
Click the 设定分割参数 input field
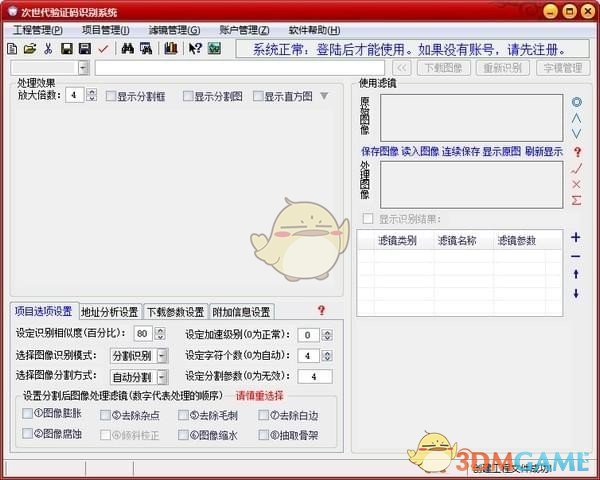click(313, 376)
